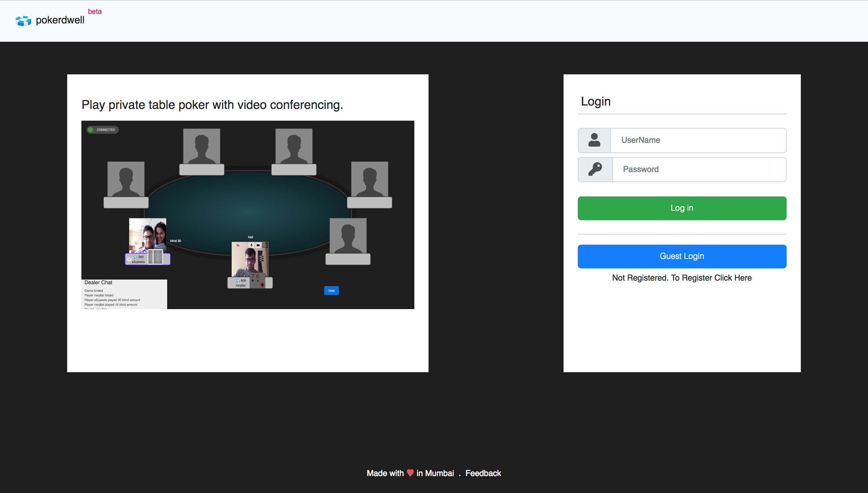Click the red heart icon in footer
Image resolution: width=868 pixels, height=493 pixels.
point(410,473)
